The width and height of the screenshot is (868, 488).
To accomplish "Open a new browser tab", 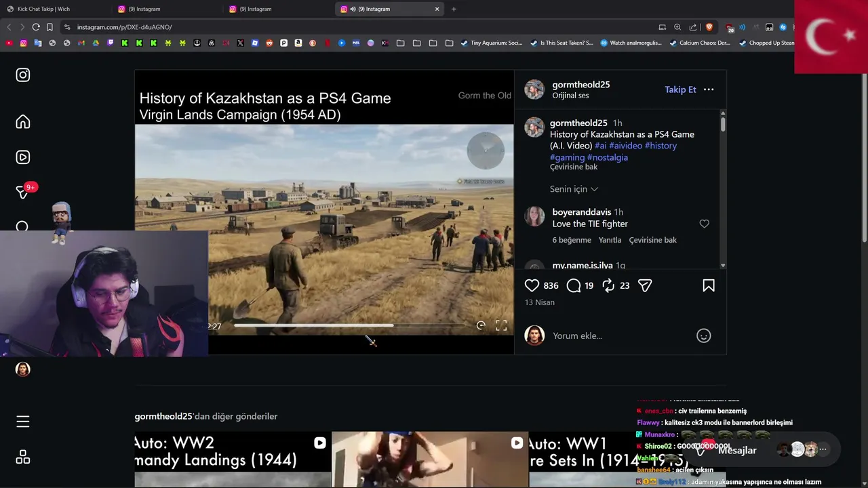I will tap(454, 9).
